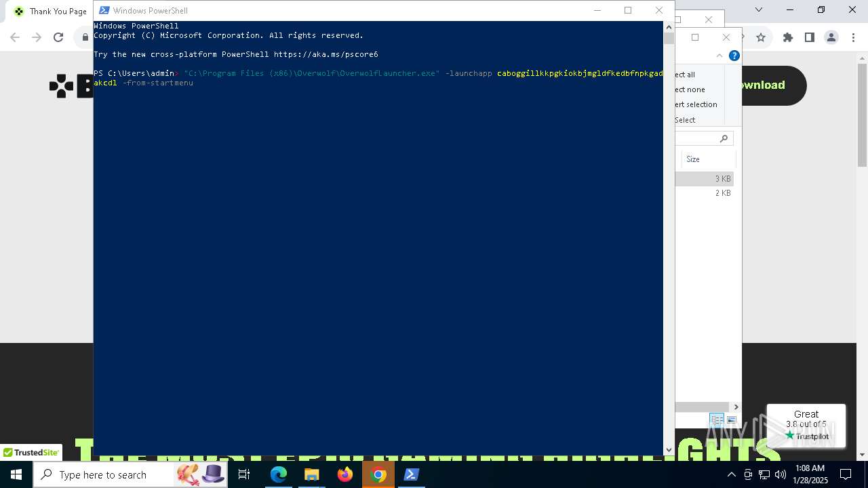Viewport: 868px width, 488px height.
Task: Close the Windows PowerShell window
Action: 659,10
